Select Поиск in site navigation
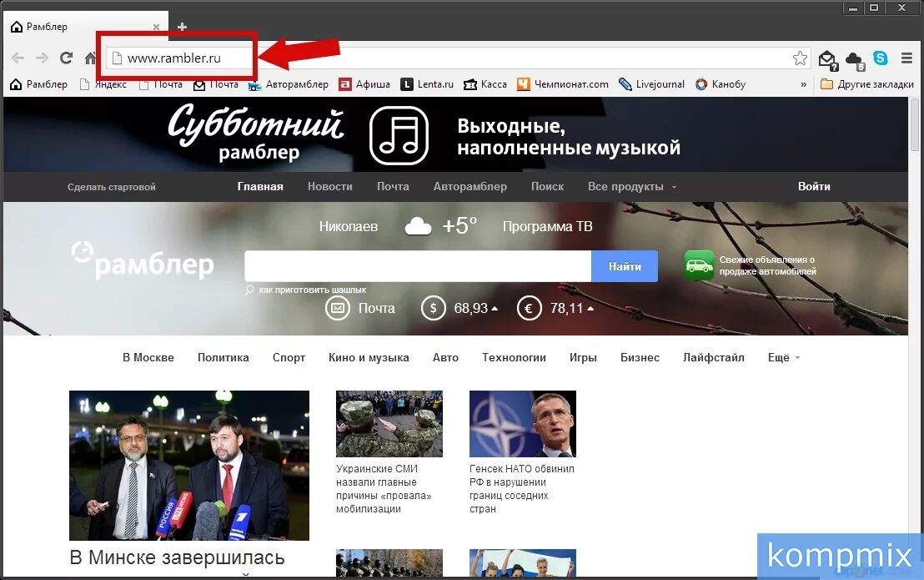924x580 pixels. 547,186
